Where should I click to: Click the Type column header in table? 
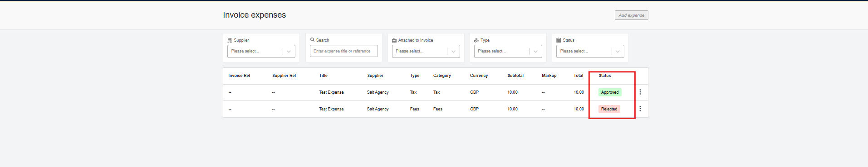pyautogui.click(x=415, y=76)
